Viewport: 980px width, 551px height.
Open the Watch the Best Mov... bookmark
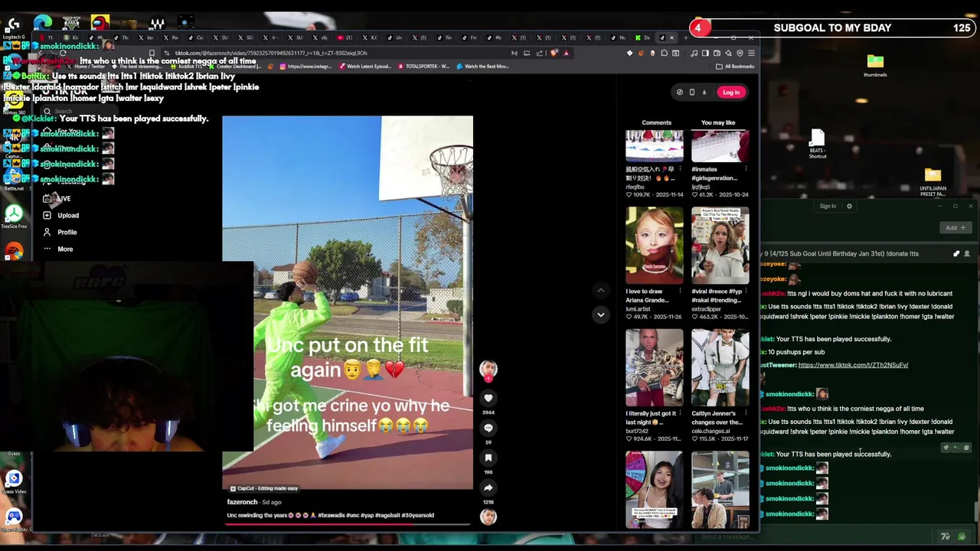pyautogui.click(x=482, y=67)
